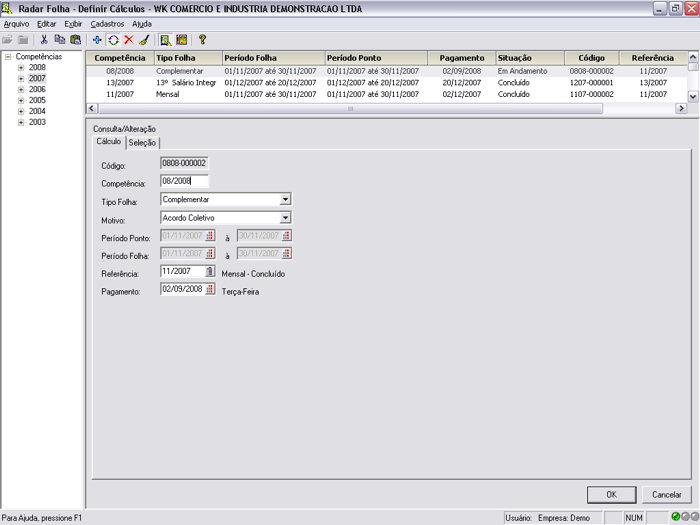Viewport: 700px width, 525px height.
Task: Open the Tipo Folha dropdown
Action: pyautogui.click(x=285, y=199)
